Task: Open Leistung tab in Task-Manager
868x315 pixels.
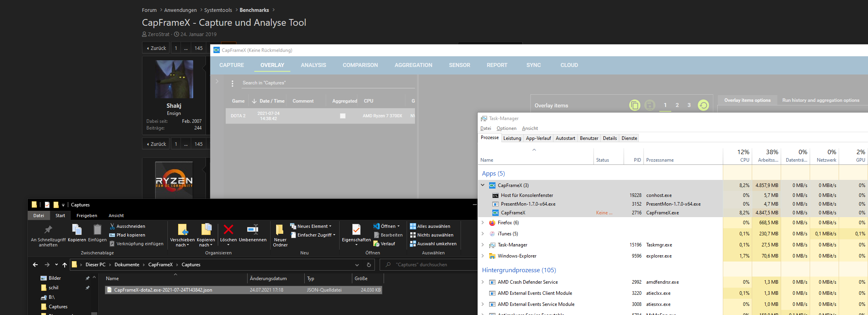Action: coord(512,138)
